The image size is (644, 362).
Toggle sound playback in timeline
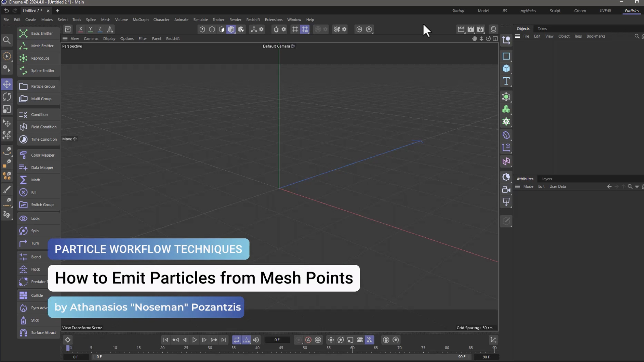click(x=256, y=340)
